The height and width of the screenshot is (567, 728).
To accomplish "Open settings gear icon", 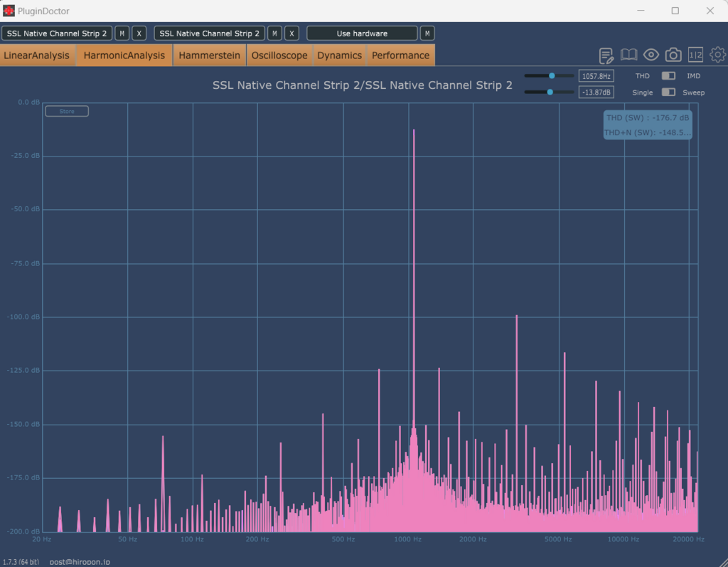I will point(718,55).
